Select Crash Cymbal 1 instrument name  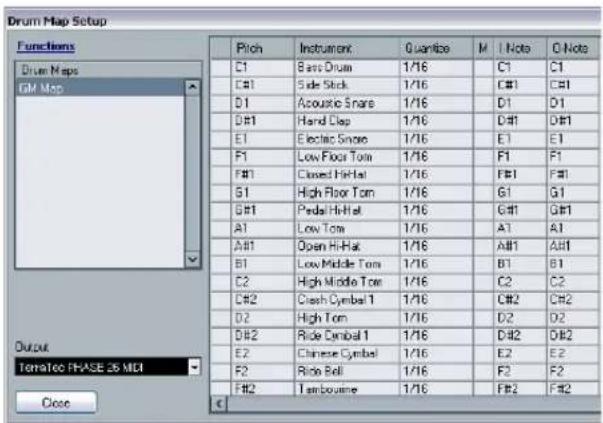click(335, 300)
